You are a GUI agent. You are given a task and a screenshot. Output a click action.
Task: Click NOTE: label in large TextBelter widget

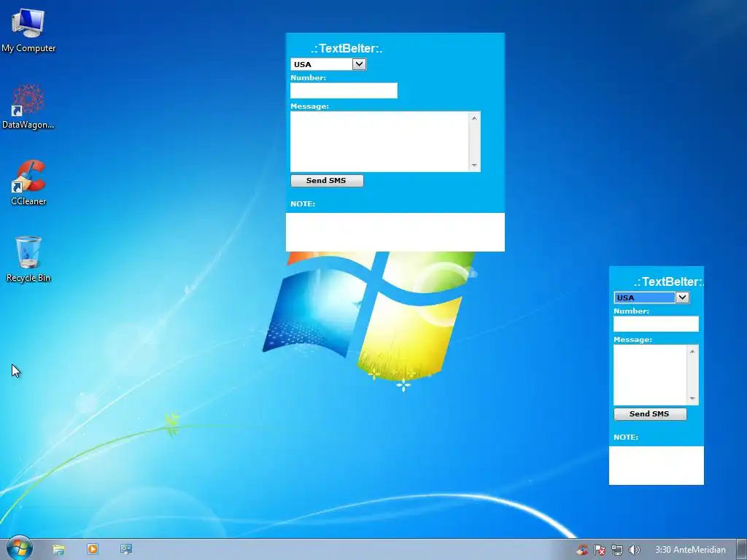coord(303,204)
